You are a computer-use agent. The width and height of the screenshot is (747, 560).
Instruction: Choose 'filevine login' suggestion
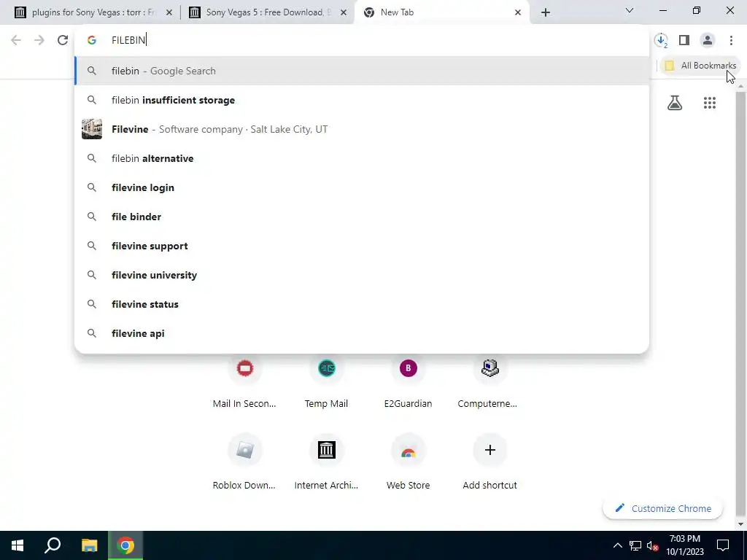pos(362,187)
